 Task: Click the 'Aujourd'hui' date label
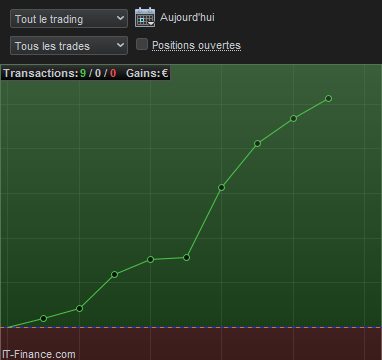[187, 17]
